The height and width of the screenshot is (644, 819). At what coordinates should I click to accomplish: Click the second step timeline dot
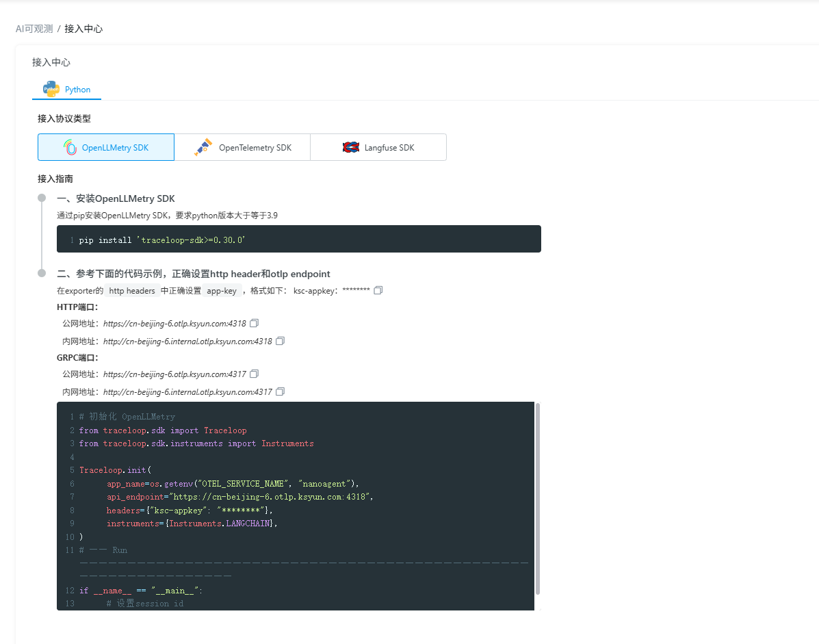[42, 273]
